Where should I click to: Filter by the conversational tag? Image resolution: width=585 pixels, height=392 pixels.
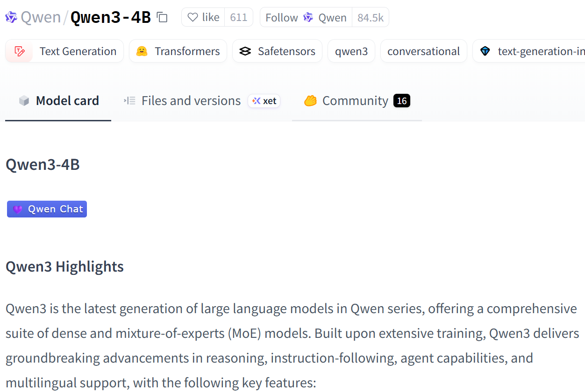424,51
